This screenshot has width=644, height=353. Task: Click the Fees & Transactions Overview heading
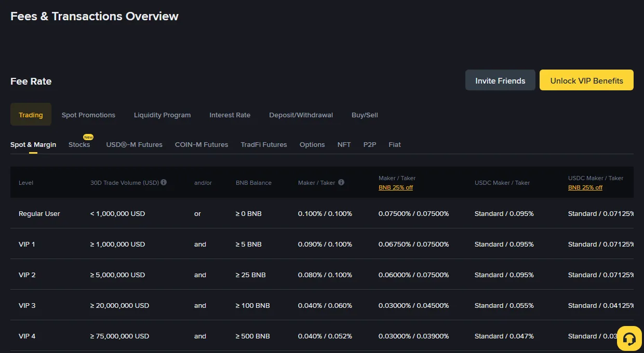(95, 16)
